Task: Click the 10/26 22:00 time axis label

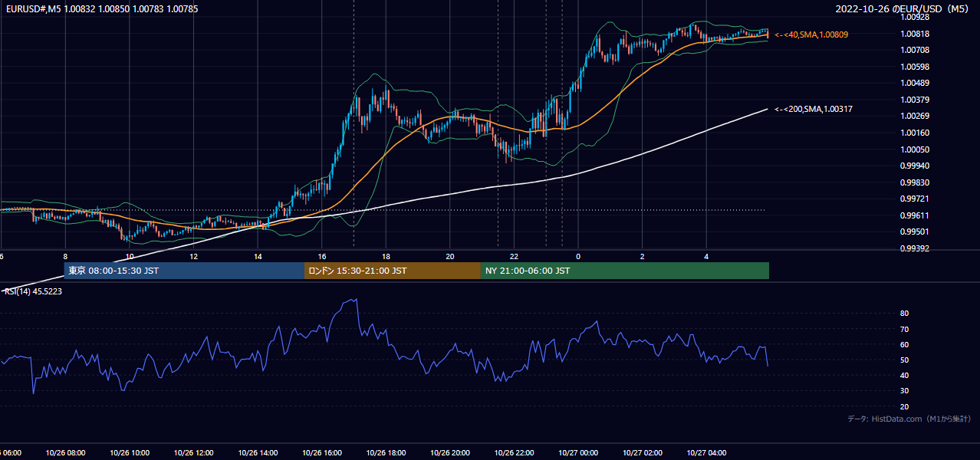Action: point(515,453)
